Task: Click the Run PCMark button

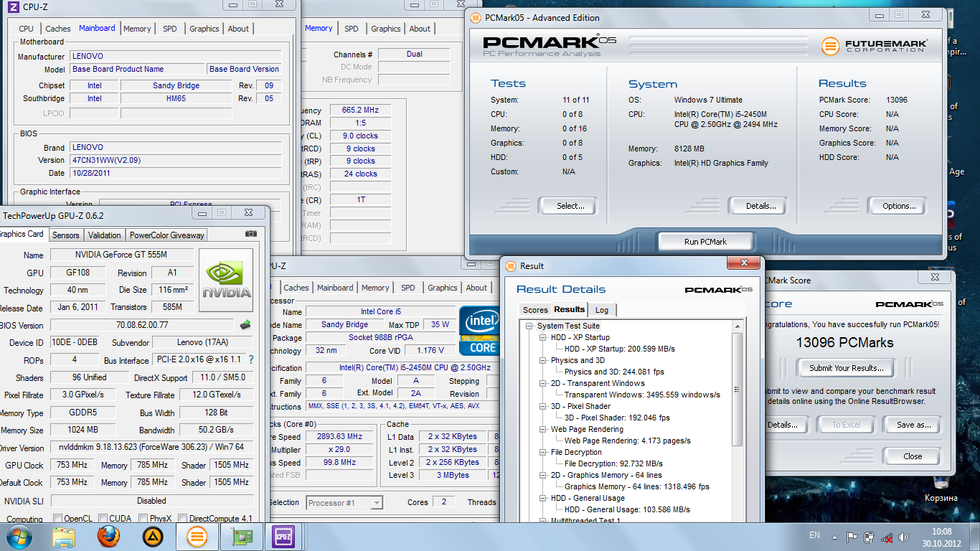Action: [x=705, y=242]
